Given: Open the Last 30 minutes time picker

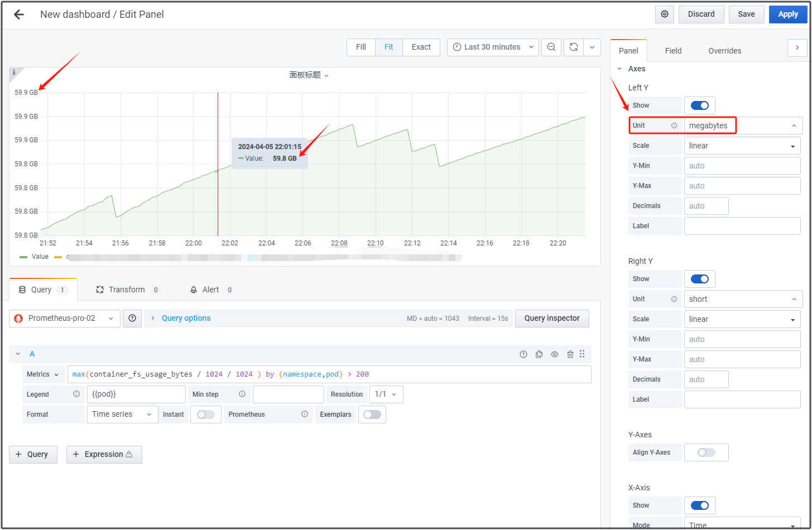Looking at the screenshot, I should click(x=493, y=47).
